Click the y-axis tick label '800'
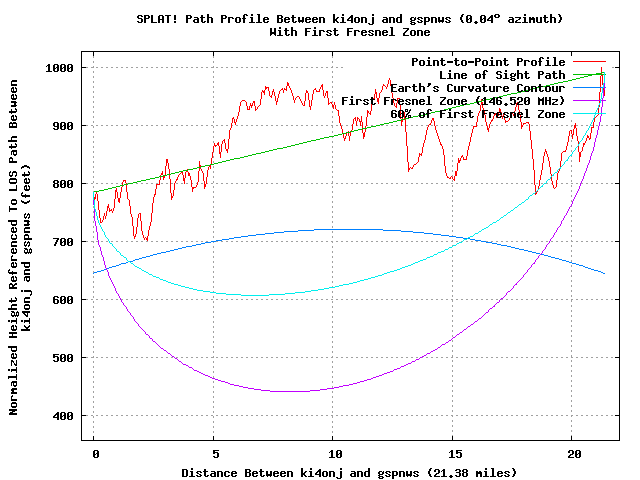Viewport: 640px width, 480px height. 63,184
